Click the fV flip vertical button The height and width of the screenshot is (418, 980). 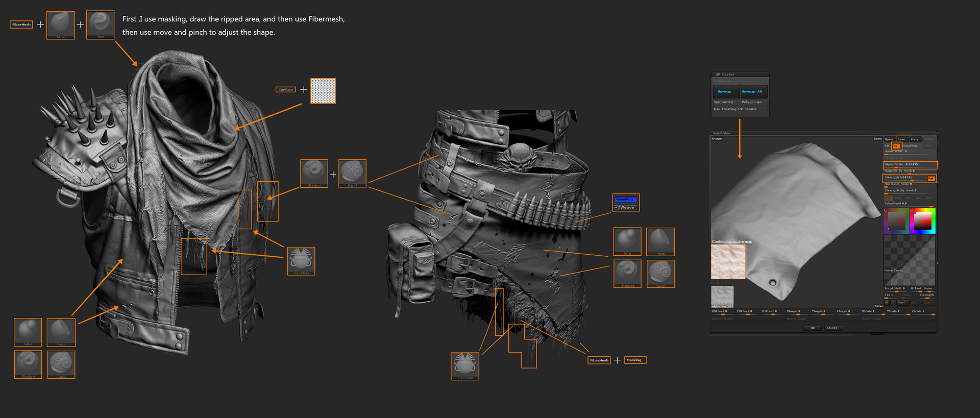[x=893, y=302]
